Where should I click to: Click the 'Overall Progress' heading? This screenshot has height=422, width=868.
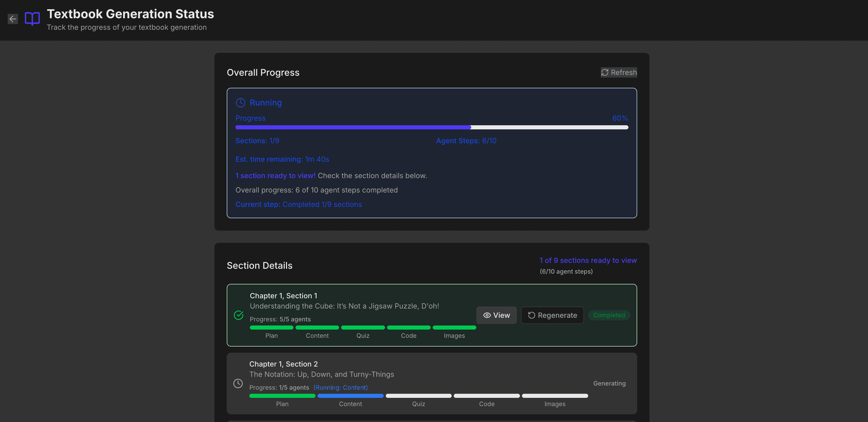tap(263, 73)
